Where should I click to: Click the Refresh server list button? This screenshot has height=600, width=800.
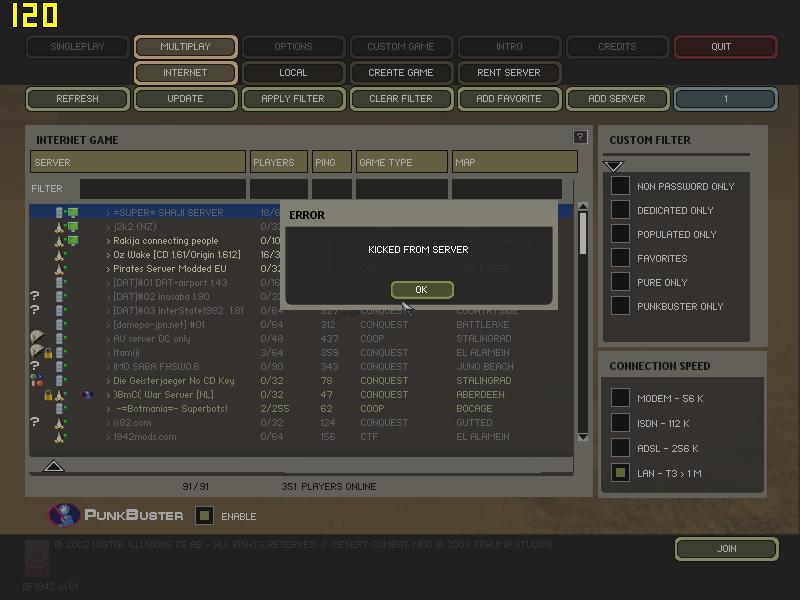78,98
